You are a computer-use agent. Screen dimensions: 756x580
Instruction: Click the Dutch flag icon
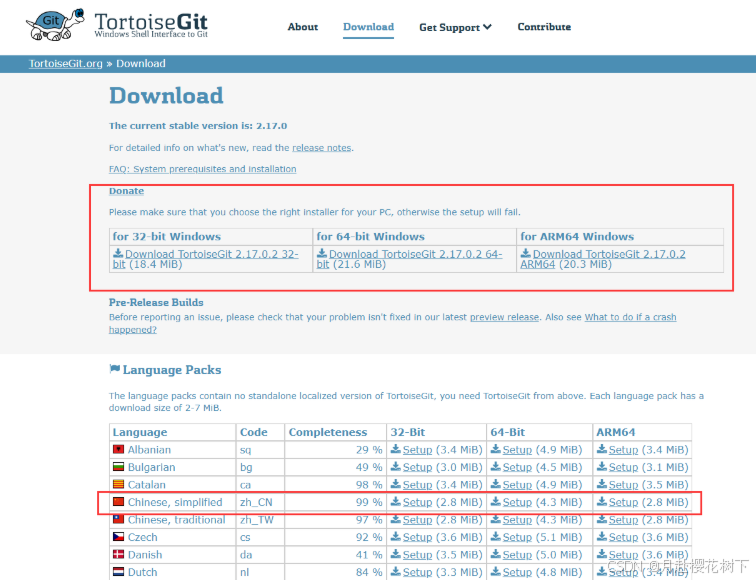(x=118, y=572)
